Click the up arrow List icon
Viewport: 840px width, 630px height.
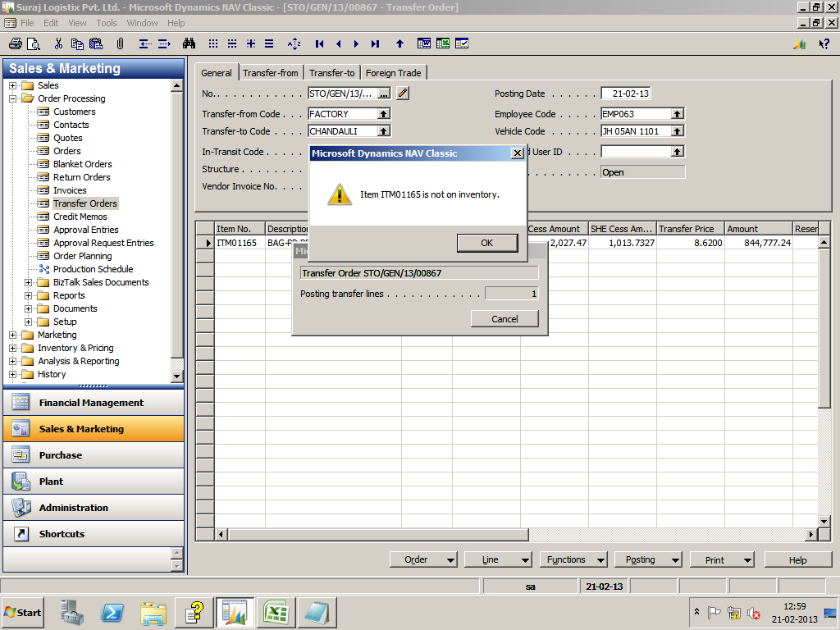(399, 44)
